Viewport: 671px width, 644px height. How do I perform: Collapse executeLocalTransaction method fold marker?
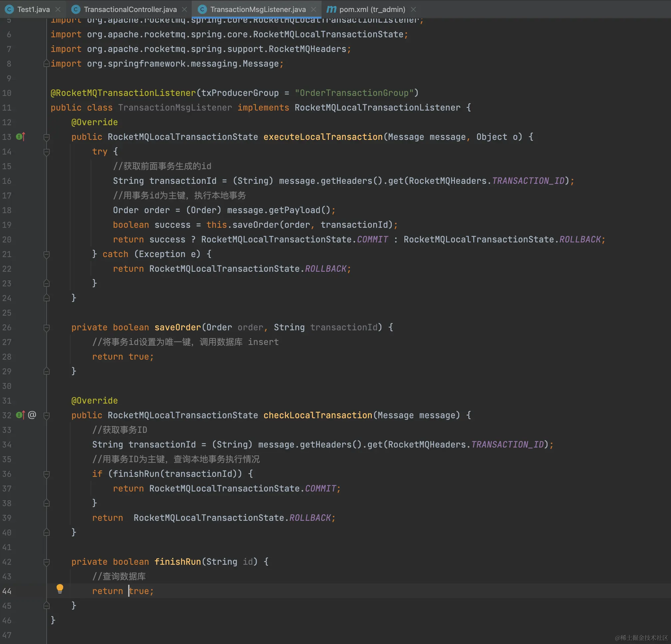pyautogui.click(x=47, y=137)
